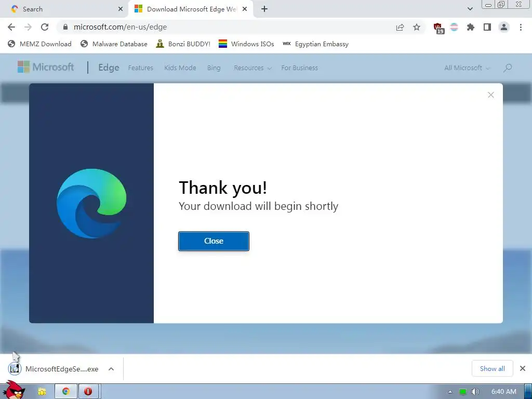Open the Bing menu item
The height and width of the screenshot is (399, 532).
[x=214, y=68]
